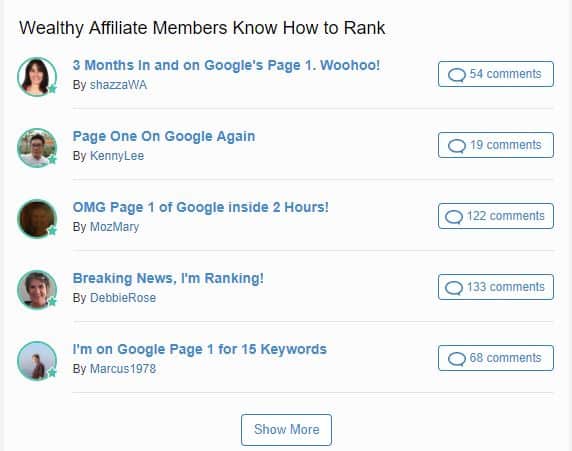Image resolution: width=572 pixels, height=451 pixels.
Task: View the 54 comments button
Action: pos(496,74)
